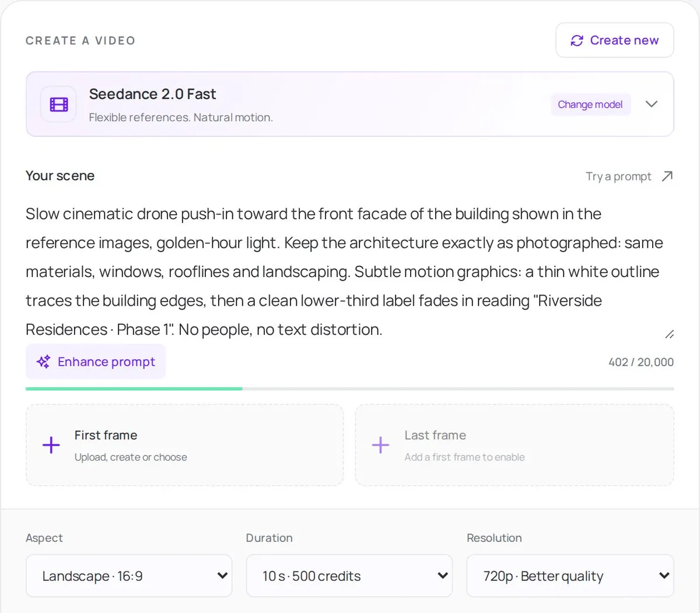The image size is (700, 613).
Task: Click the sparkle icon beside Enhance prompt
Action: (43, 362)
